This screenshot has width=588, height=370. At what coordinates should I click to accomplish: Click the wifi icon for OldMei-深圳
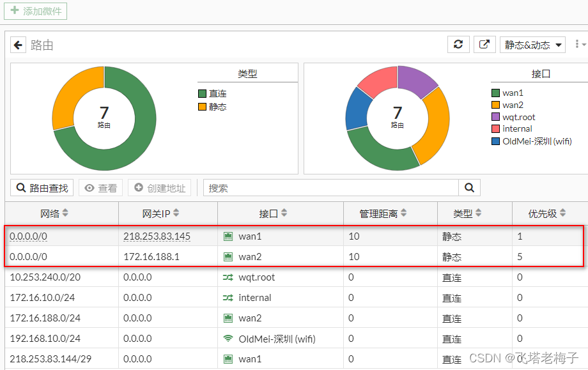coord(228,339)
